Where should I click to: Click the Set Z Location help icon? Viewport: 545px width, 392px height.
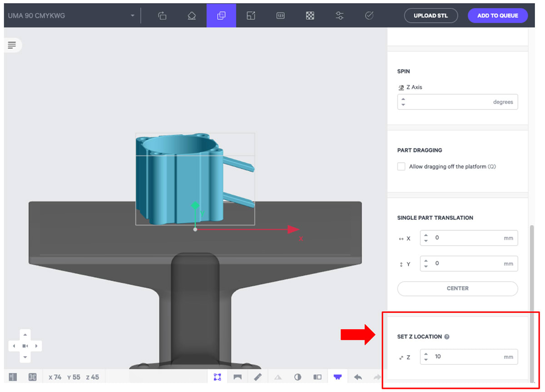coord(447,337)
